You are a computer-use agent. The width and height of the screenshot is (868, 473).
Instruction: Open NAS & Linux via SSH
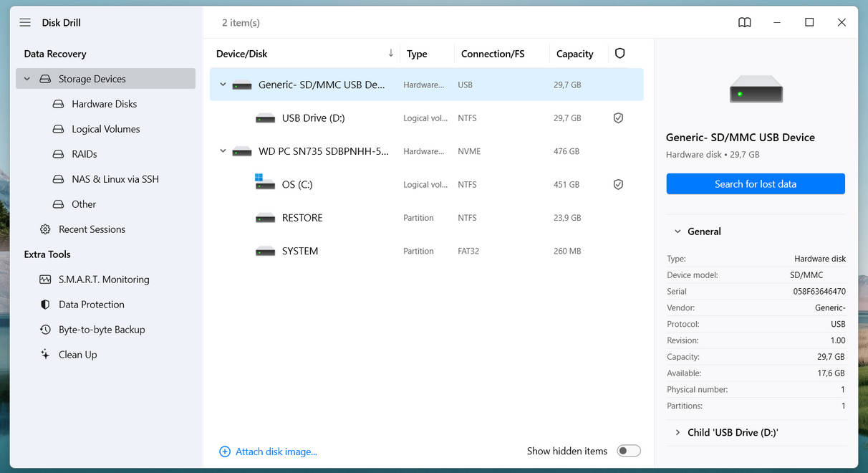tap(115, 179)
